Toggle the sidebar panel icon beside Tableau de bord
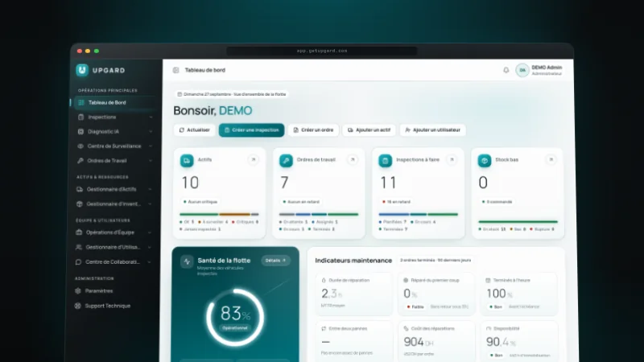Viewport: 644px width, 362px height. point(175,70)
